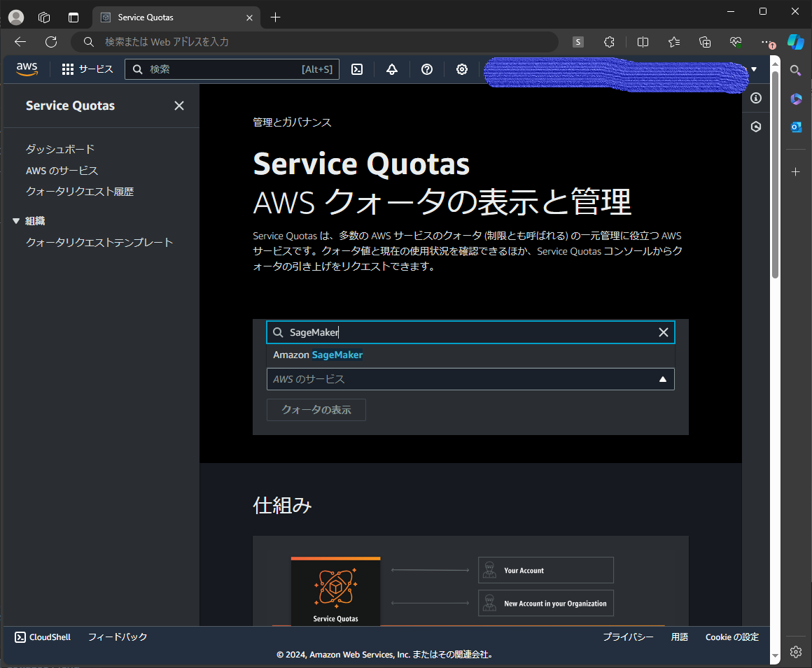
Task: Open browser essentials heart icon
Action: pos(736,42)
